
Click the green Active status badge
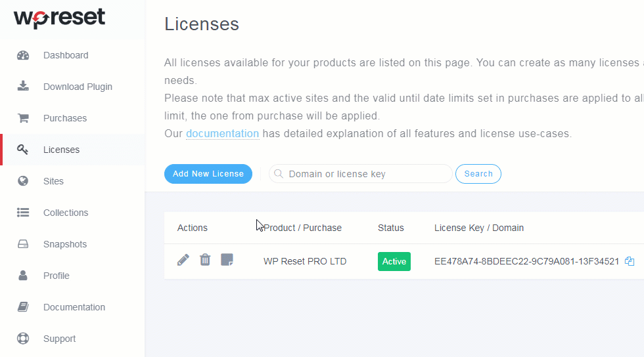click(394, 261)
